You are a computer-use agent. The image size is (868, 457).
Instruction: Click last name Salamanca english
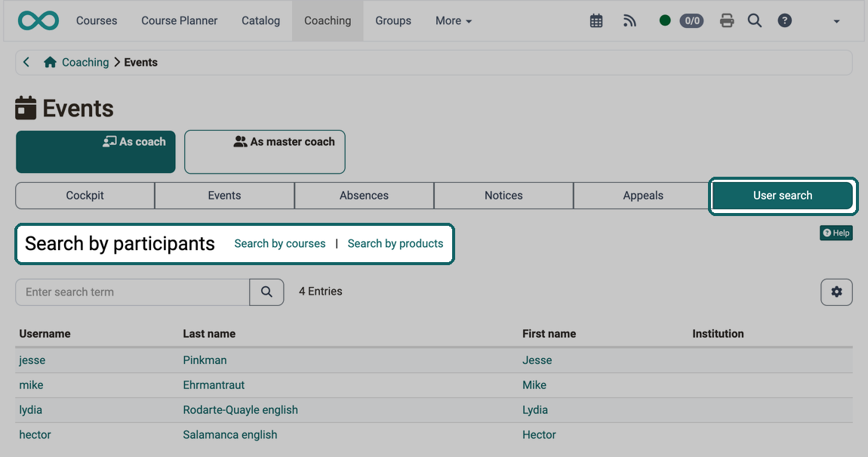pyautogui.click(x=230, y=435)
